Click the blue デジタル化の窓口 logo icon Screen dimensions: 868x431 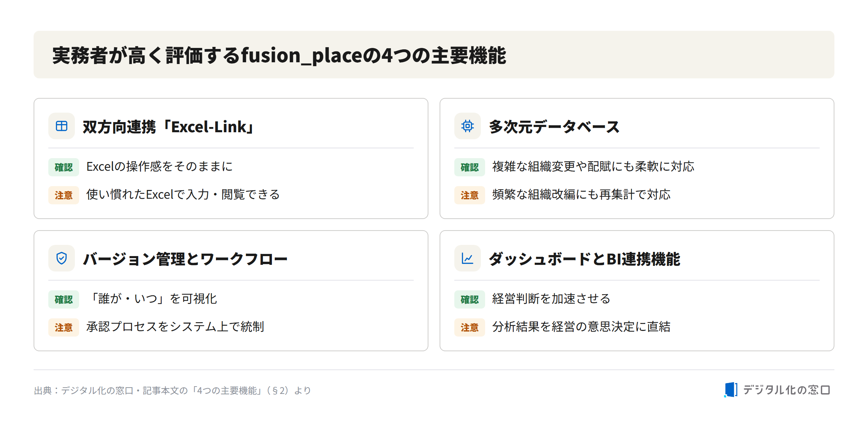730,390
